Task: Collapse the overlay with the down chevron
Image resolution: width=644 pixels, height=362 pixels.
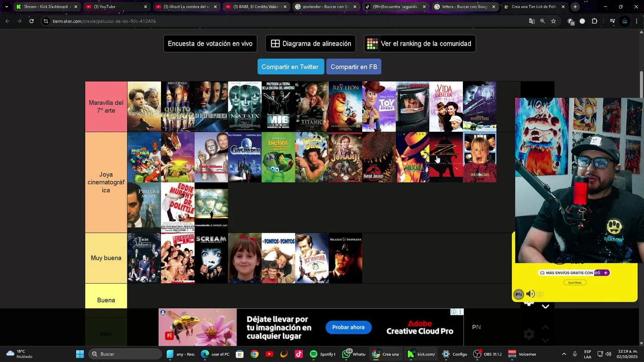Action: tap(545, 306)
